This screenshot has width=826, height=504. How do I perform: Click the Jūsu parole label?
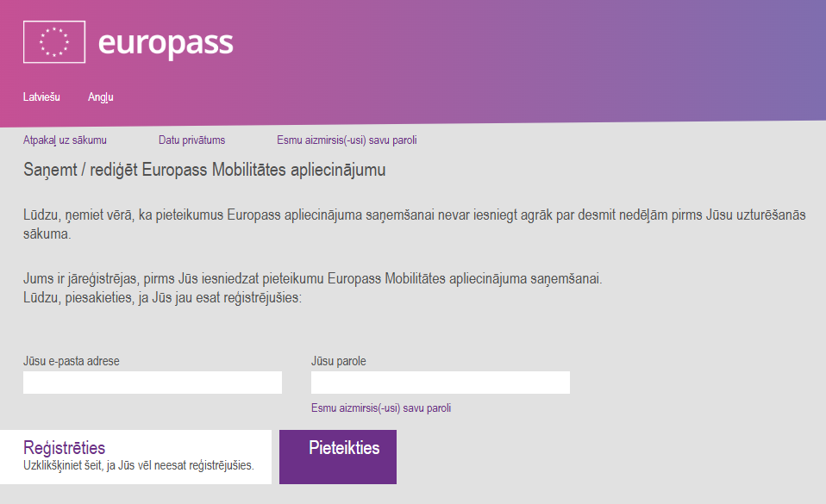pyautogui.click(x=339, y=361)
